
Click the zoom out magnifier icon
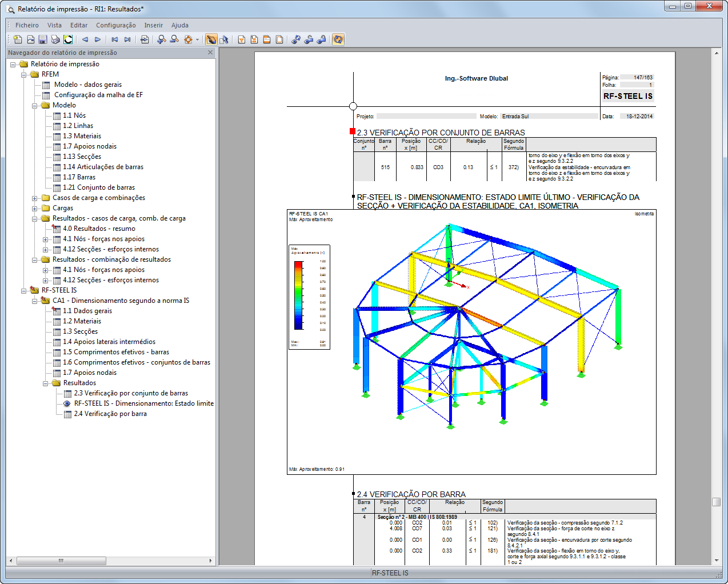pos(174,39)
